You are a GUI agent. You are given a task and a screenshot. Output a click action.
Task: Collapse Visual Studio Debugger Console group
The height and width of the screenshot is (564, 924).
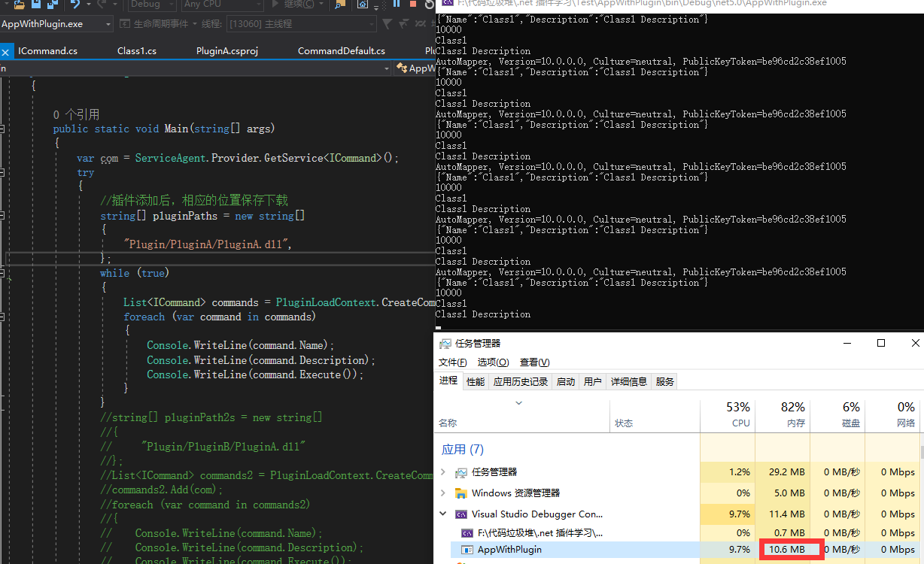[x=443, y=514]
